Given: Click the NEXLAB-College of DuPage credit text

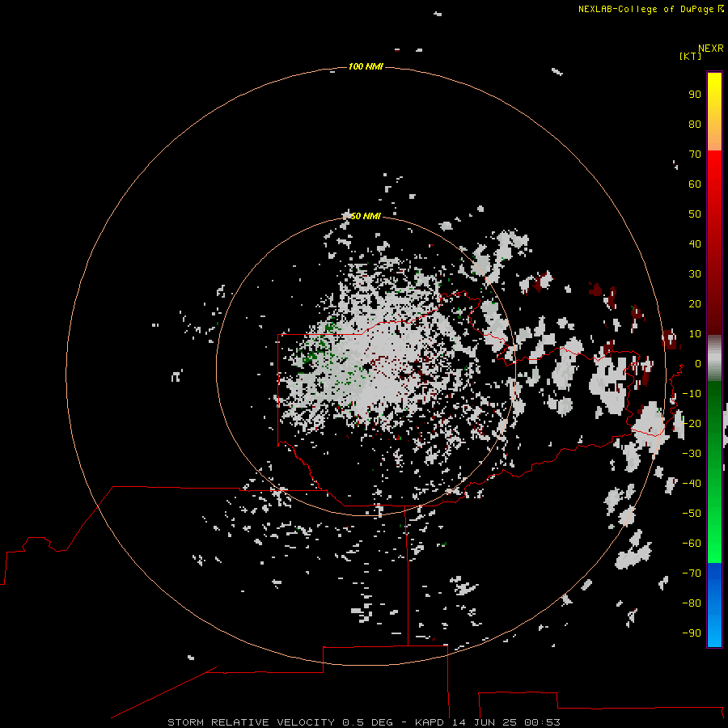Looking at the screenshot, I should point(645,9).
